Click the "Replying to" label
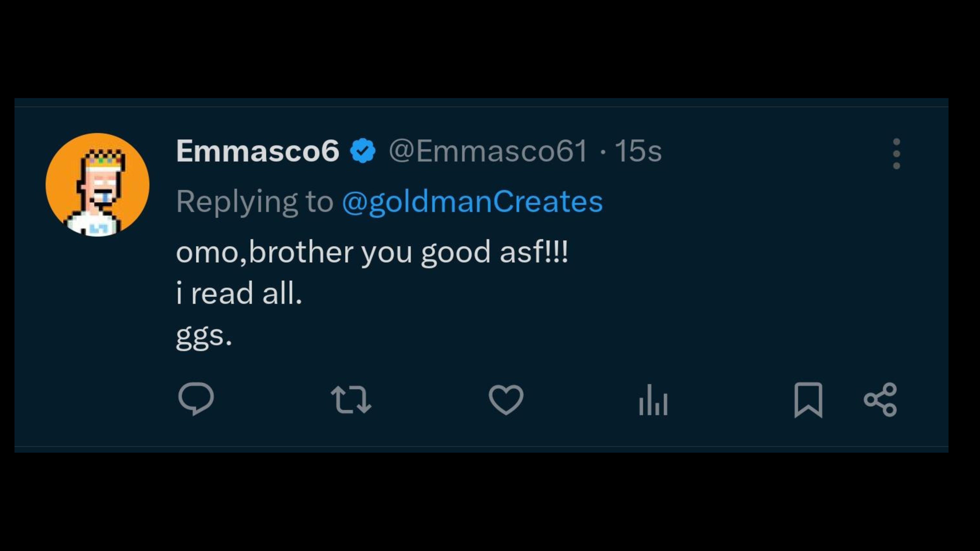This screenshot has width=980, height=551. [x=254, y=201]
